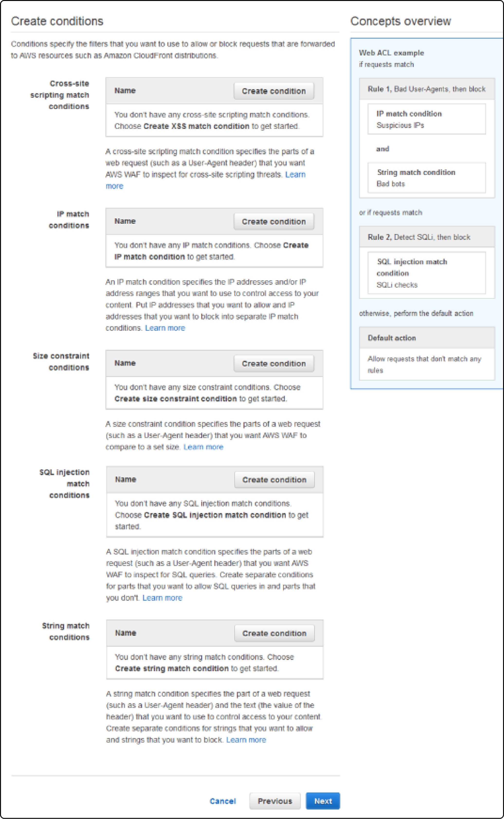Click 'Web ACL example' text

coord(391,53)
